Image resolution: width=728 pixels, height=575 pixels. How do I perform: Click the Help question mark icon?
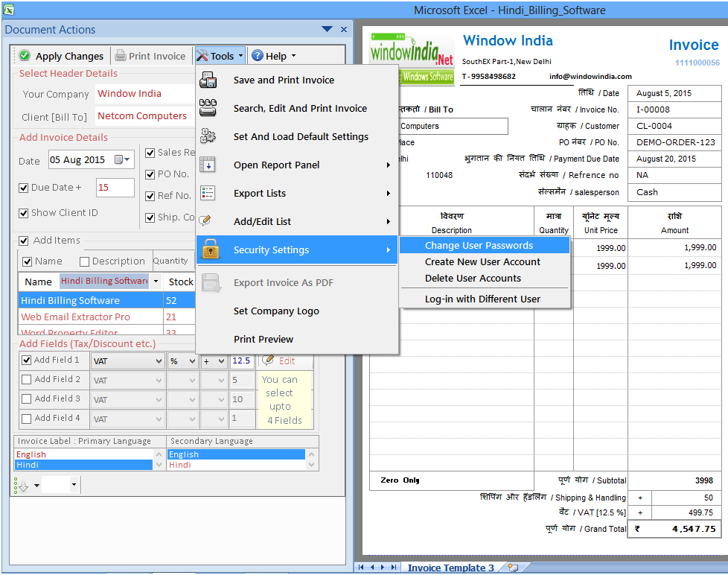(258, 56)
